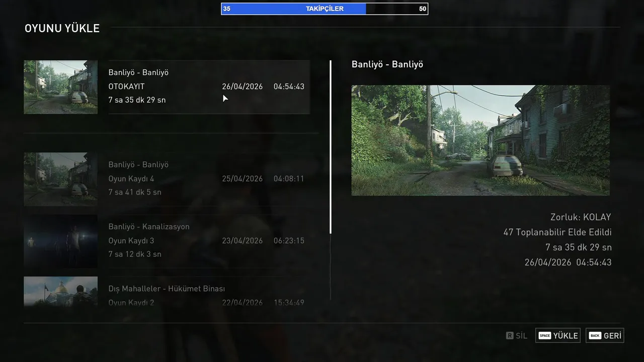
Task: Open the autosave Banliyö thumbnail
Action: click(x=60, y=87)
